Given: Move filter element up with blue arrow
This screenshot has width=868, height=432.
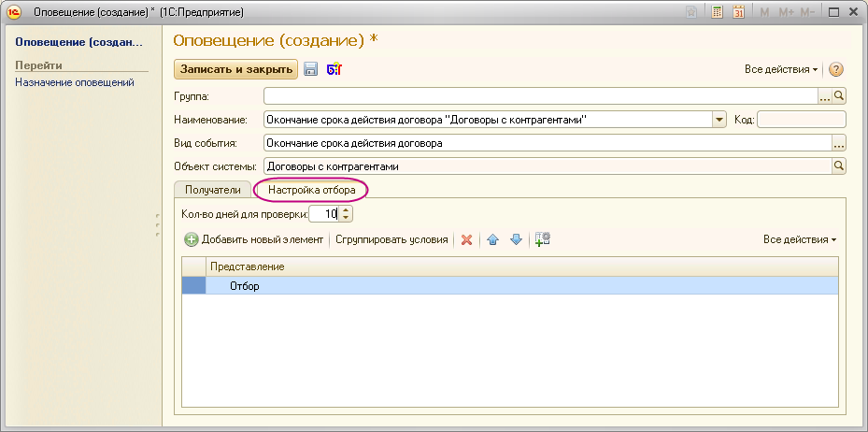Looking at the screenshot, I should 493,239.
